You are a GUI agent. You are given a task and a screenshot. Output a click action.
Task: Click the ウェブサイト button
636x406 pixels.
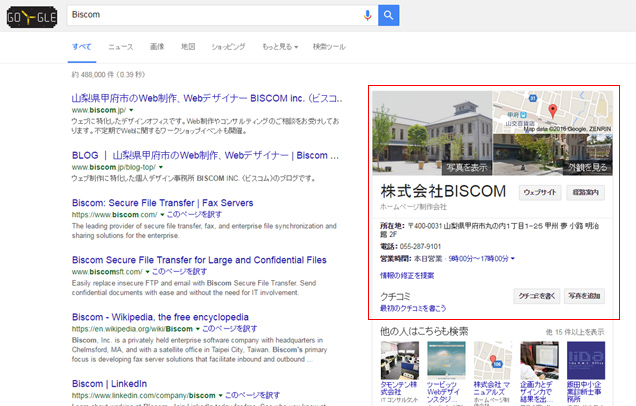[540, 192]
